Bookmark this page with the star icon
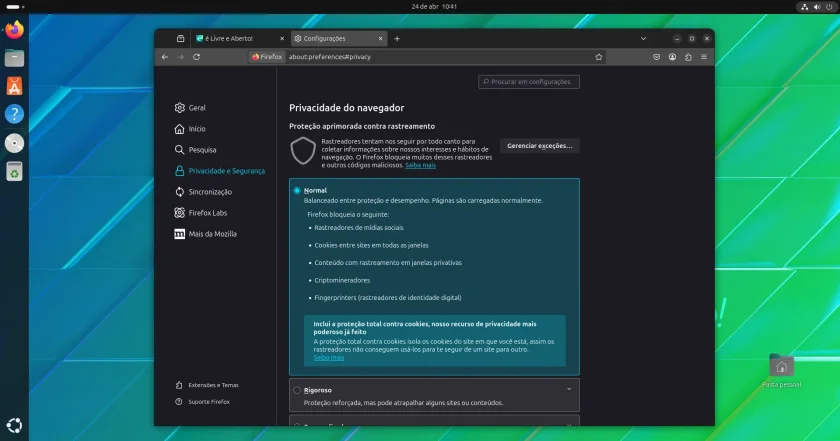This screenshot has width=840, height=441. (598, 57)
